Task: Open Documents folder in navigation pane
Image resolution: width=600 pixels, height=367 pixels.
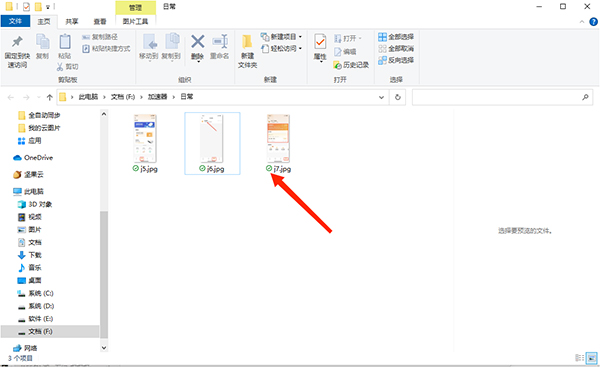Action: 30,242
